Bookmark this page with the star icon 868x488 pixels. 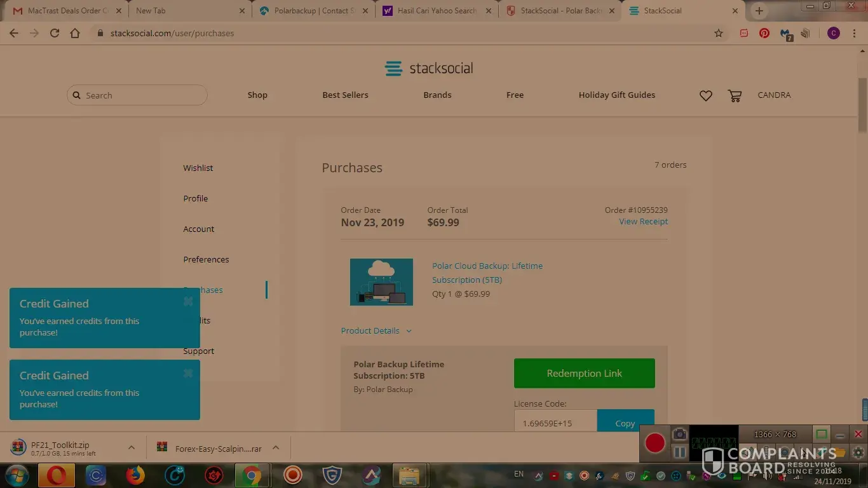coord(719,33)
